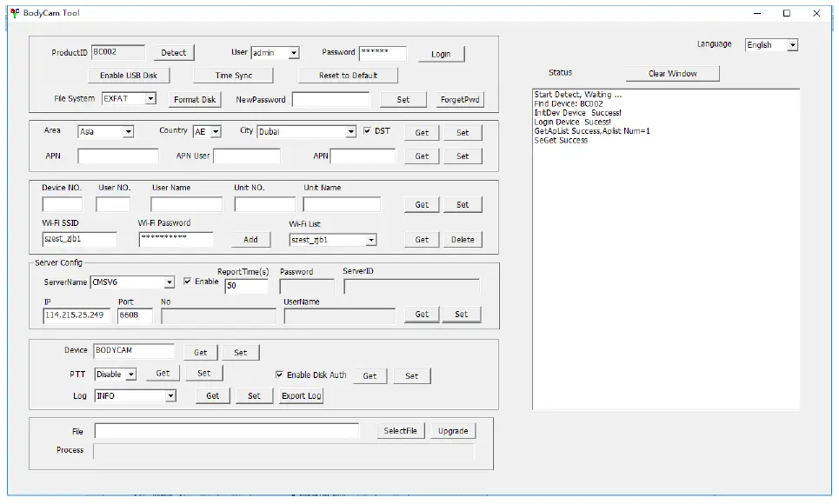Click the Time Sync button
The width and height of the screenshot is (839, 504).
[233, 76]
